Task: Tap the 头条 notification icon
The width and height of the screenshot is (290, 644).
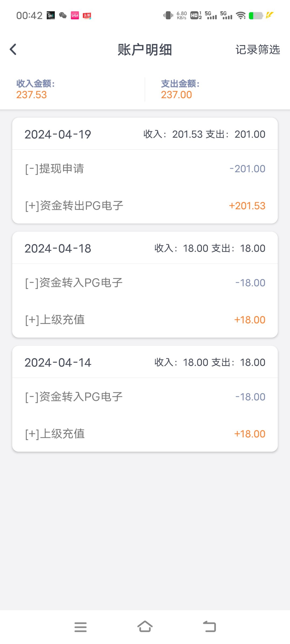Action: click(87, 16)
